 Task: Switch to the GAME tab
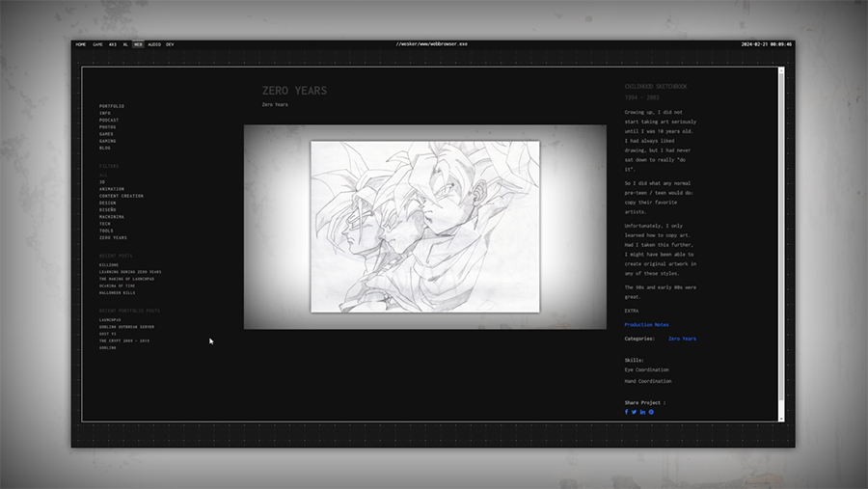(98, 44)
